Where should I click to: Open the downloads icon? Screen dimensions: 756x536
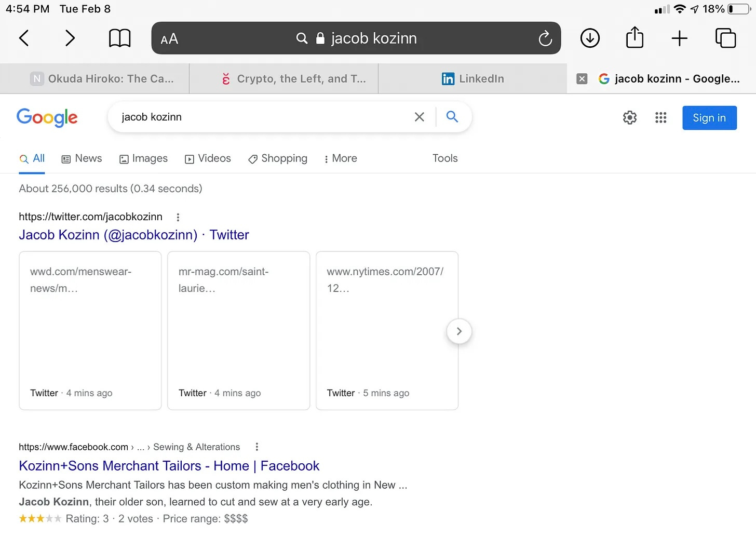coord(590,38)
